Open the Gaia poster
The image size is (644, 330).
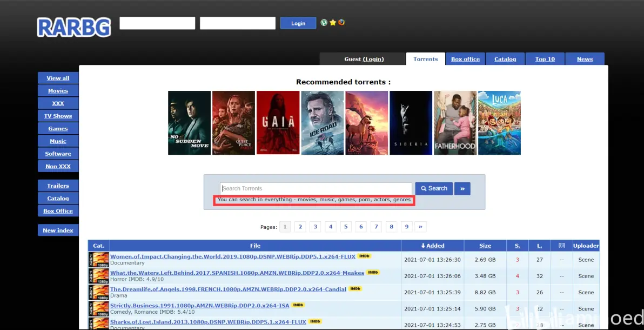click(278, 123)
